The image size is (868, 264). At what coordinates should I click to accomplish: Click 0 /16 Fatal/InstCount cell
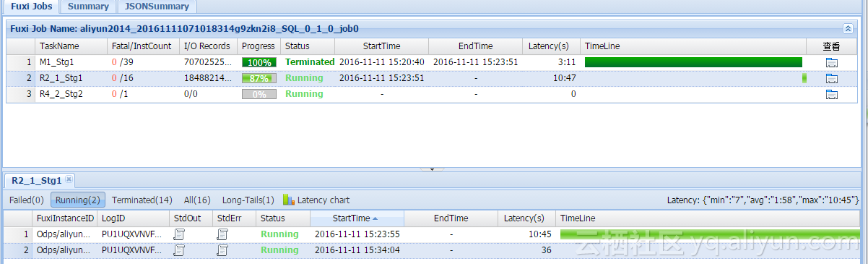[x=123, y=78]
